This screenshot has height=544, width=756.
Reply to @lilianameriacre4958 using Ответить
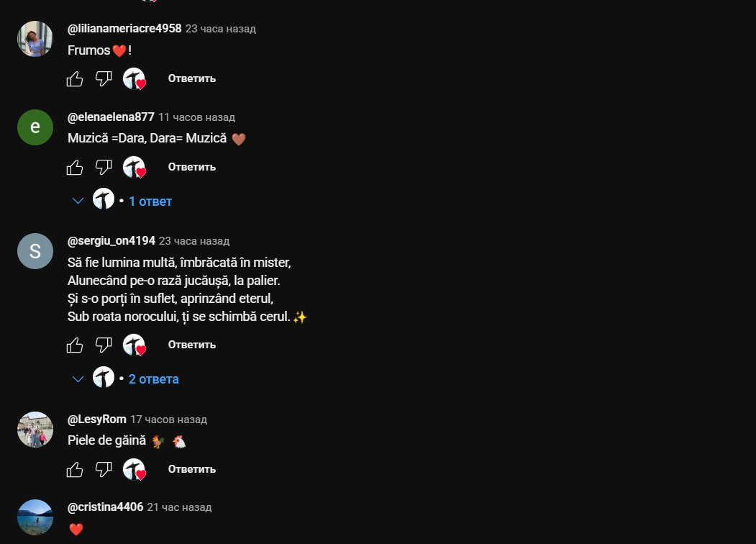[192, 78]
